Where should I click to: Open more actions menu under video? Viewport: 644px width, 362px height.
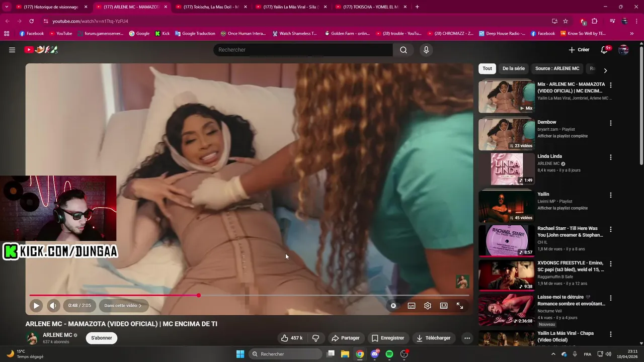(x=467, y=338)
